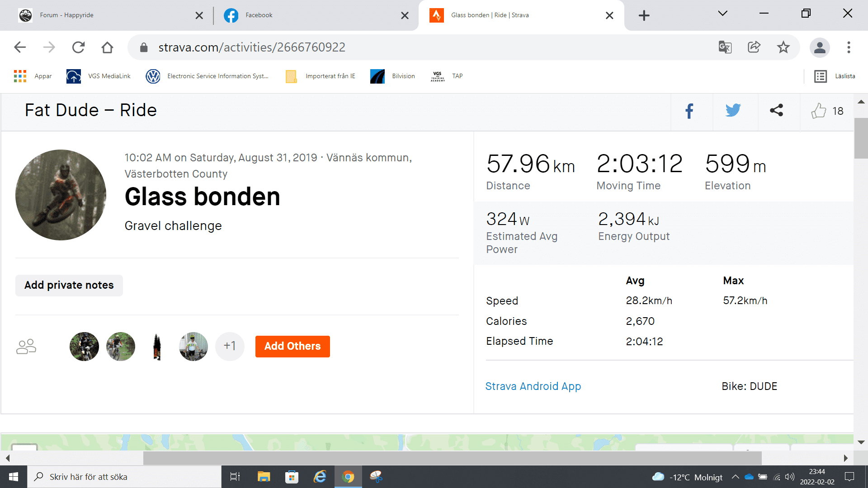Open the group athletes icon
The height and width of the screenshot is (488, 868).
point(26,347)
